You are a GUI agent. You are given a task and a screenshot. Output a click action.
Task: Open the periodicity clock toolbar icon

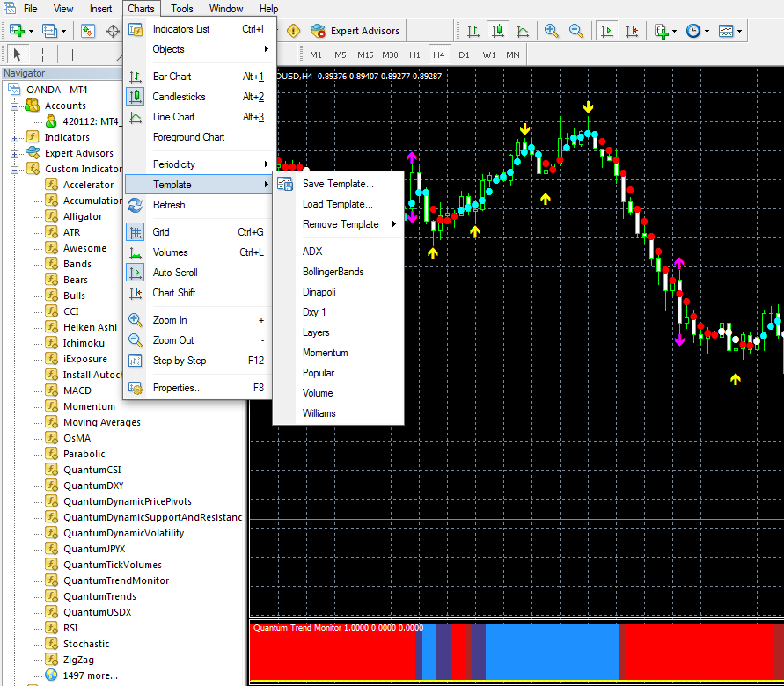coord(693,31)
